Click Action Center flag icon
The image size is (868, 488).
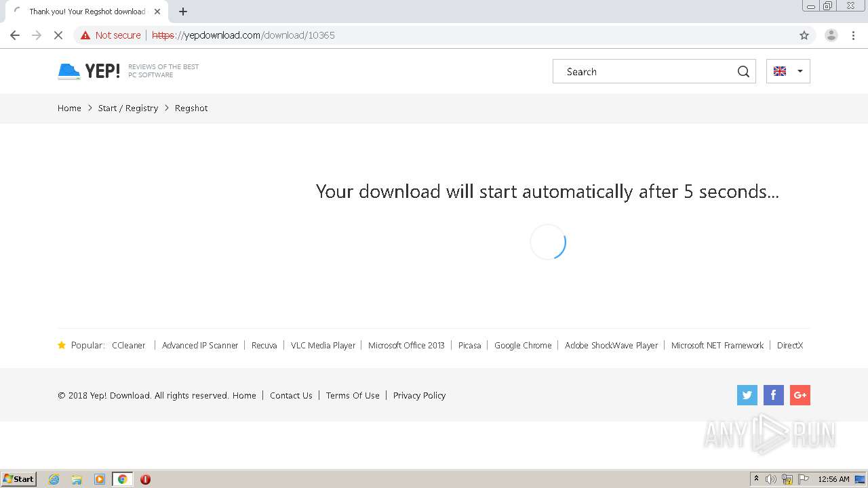coord(804,479)
